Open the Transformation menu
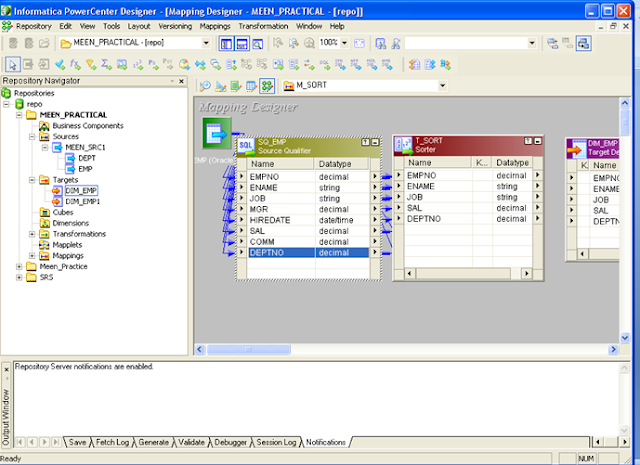The height and width of the screenshot is (465, 640). pyautogui.click(x=263, y=26)
